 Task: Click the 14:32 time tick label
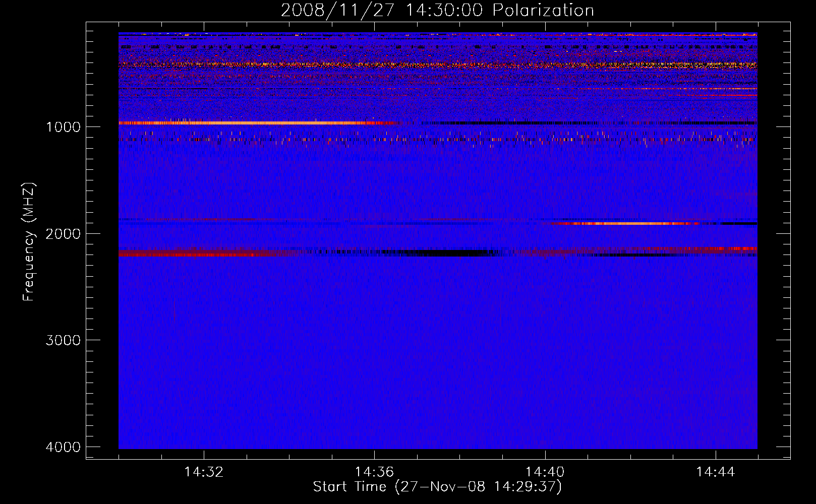click(204, 472)
